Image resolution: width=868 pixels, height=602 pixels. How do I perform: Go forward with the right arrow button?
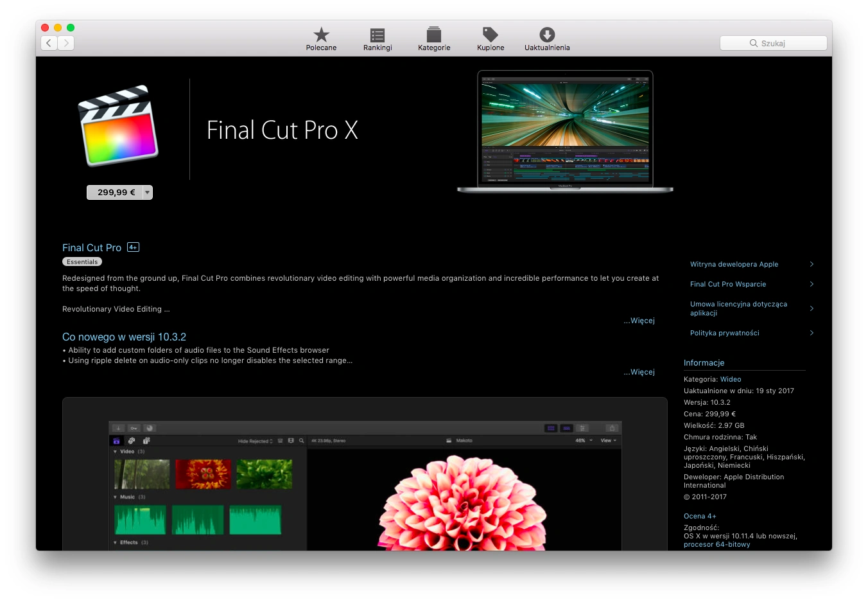[66, 43]
